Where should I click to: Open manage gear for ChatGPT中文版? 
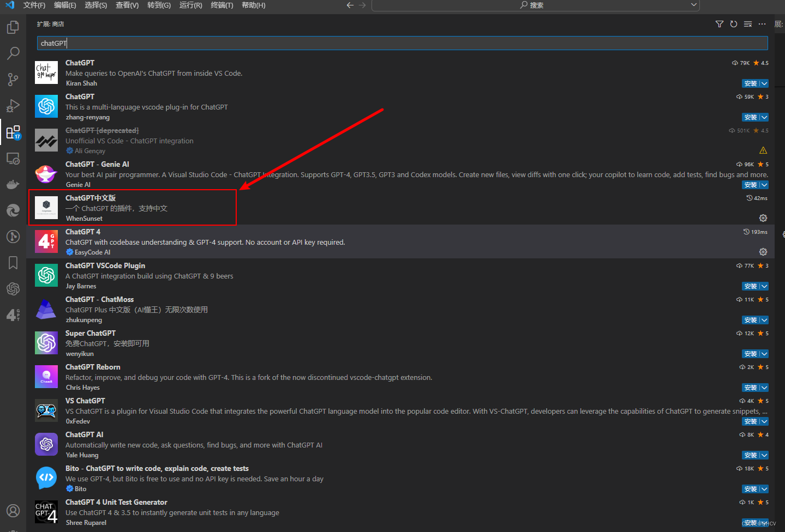point(763,218)
